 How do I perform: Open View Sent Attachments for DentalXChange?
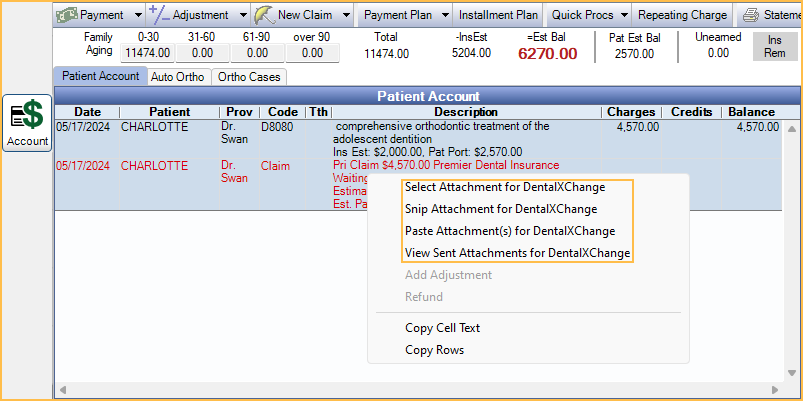[517, 253]
